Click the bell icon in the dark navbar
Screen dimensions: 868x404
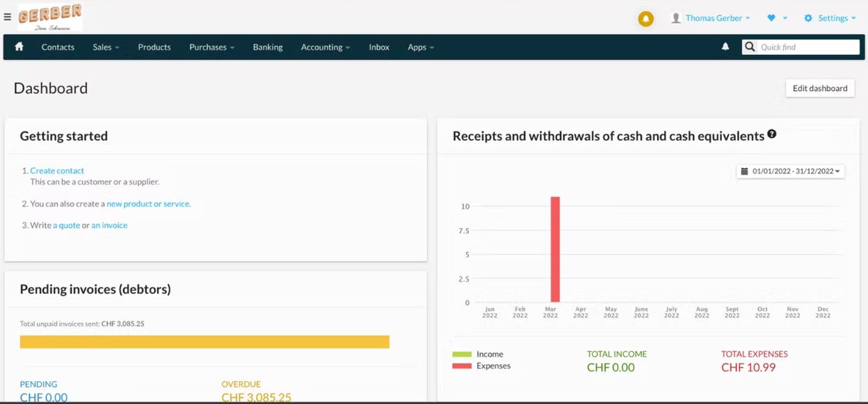[725, 46]
